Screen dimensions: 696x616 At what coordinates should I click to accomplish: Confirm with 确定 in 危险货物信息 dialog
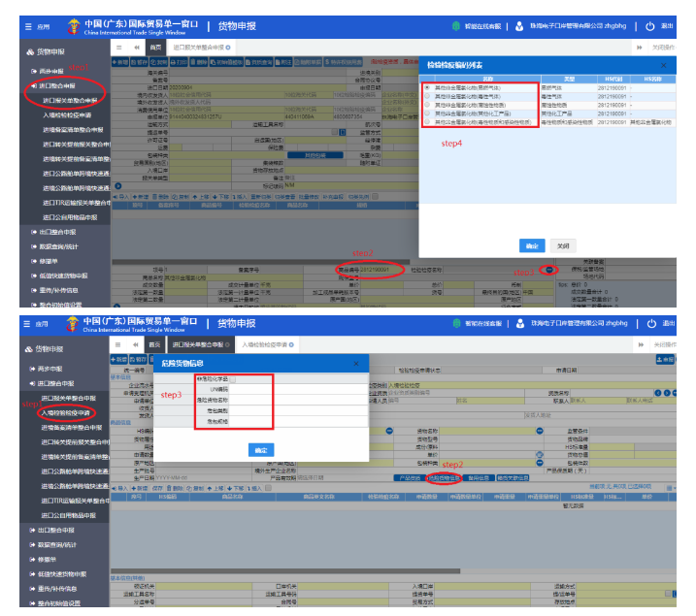coord(261,450)
